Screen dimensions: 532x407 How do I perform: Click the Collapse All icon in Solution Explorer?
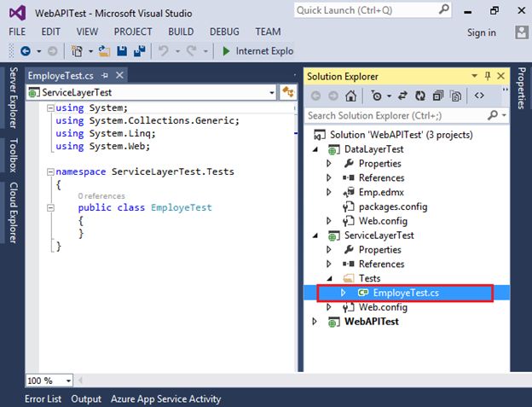click(x=438, y=96)
